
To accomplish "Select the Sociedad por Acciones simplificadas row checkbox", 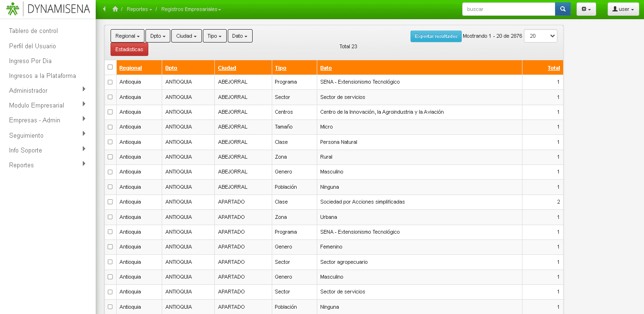I will point(110,202).
